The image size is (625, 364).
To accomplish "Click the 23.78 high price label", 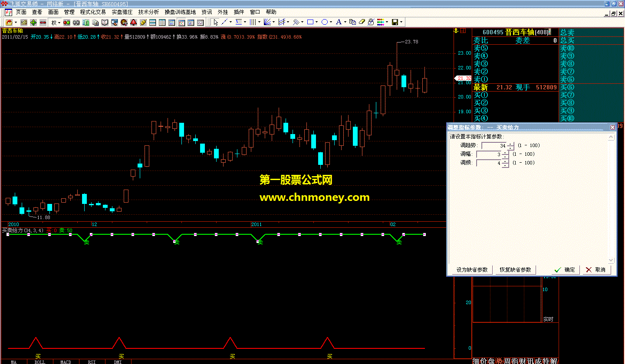I will pos(411,42).
